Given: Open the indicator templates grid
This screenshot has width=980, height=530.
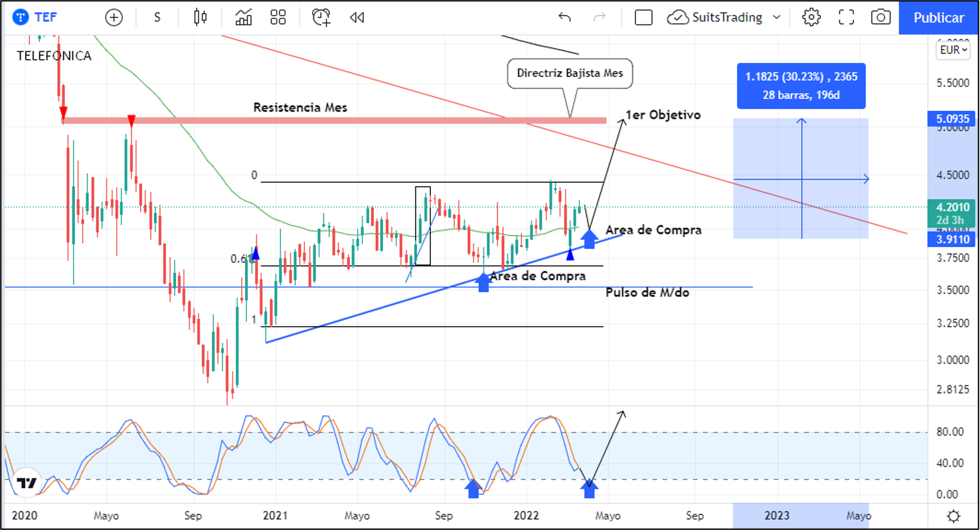Looking at the screenshot, I should [x=278, y=17].
